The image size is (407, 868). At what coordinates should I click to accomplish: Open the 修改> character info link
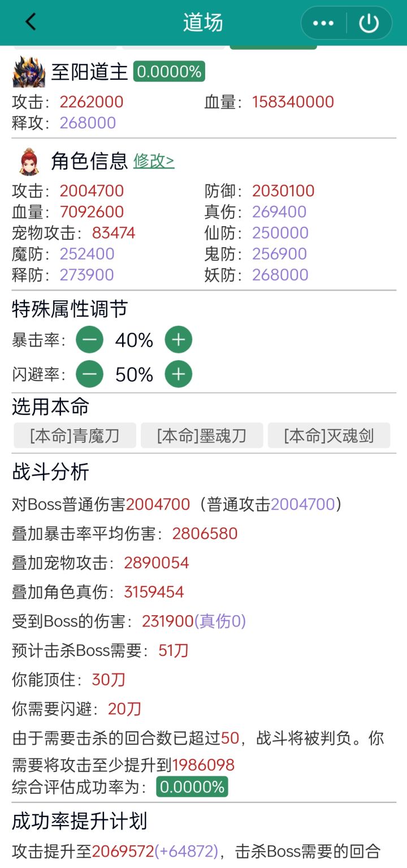[x=154, y=162]
